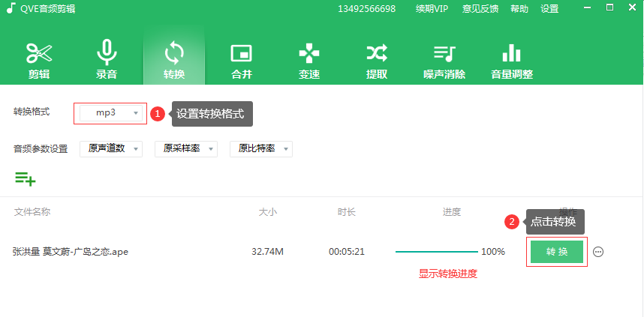Click the add files list icon
The image size is (644, 317).
click(x=26, y=178)
